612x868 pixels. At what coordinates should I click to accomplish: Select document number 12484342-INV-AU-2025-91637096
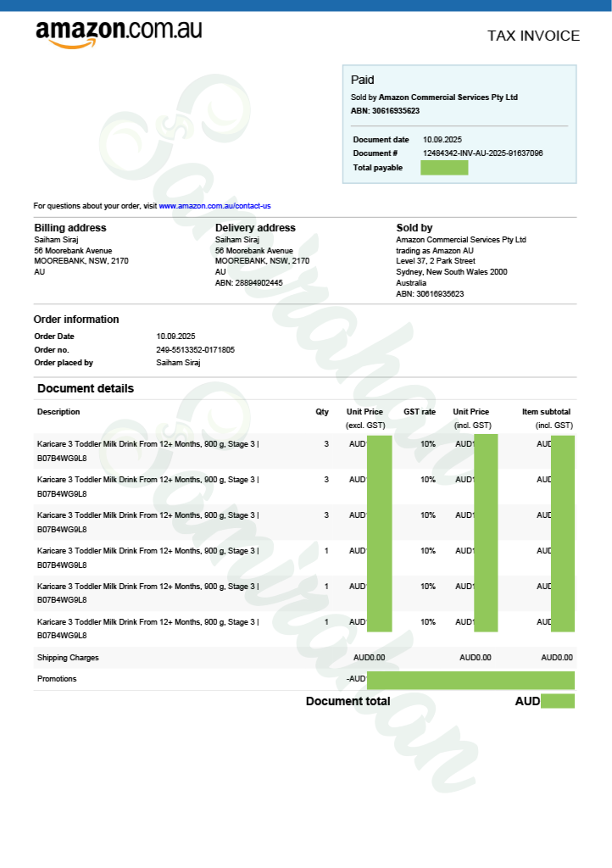click(x=482, y=153)
